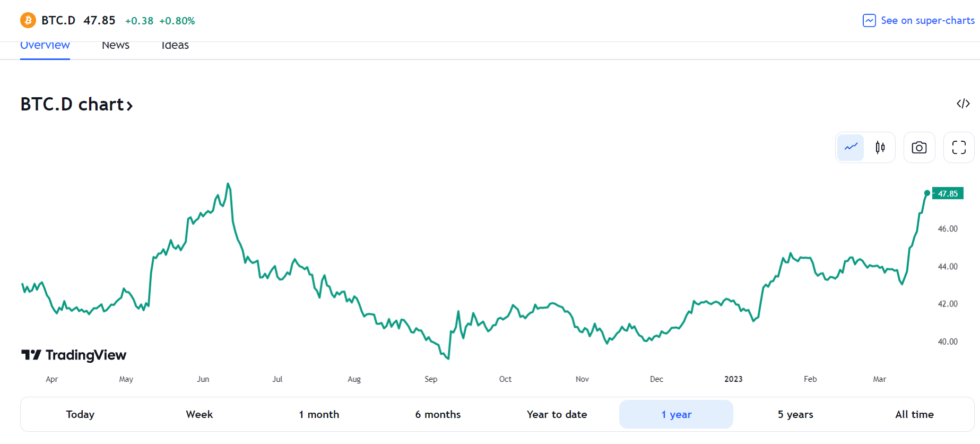Select the Today time range
The image size is (980, 444).
(x=80, y=414)
